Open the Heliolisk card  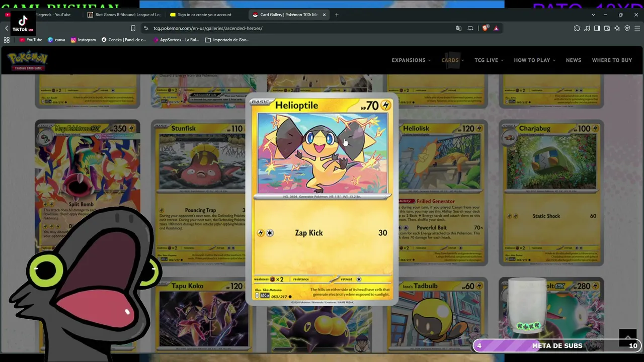click(x=443, y=193)
